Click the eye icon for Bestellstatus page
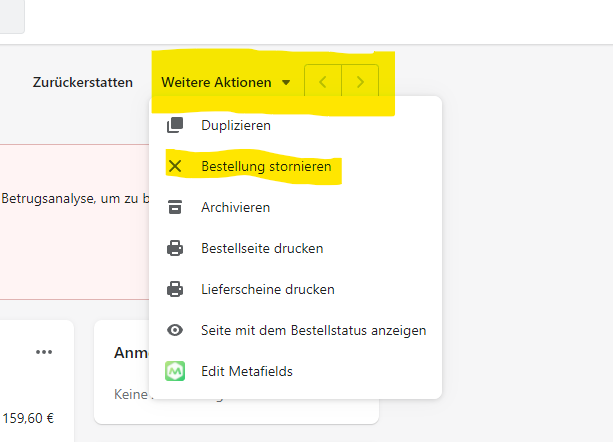Screen dimensions: 613x442 click(x=175, y=330)
